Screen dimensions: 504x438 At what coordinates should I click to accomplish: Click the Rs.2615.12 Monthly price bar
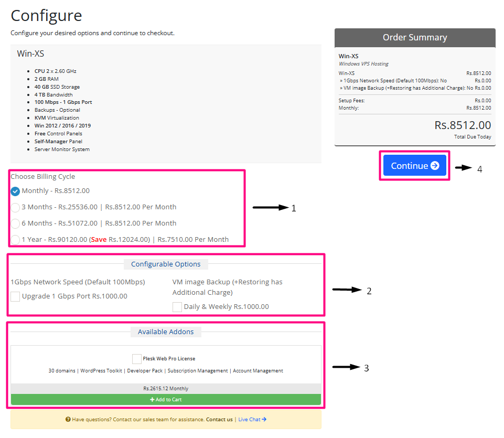(166, 389)
